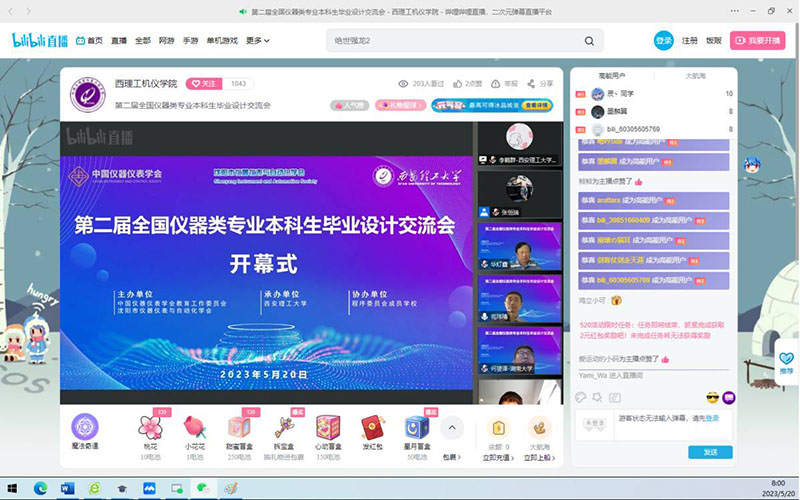Click the 发送 send button
Viewport: 800px width, 500px height.
(710, 452)
